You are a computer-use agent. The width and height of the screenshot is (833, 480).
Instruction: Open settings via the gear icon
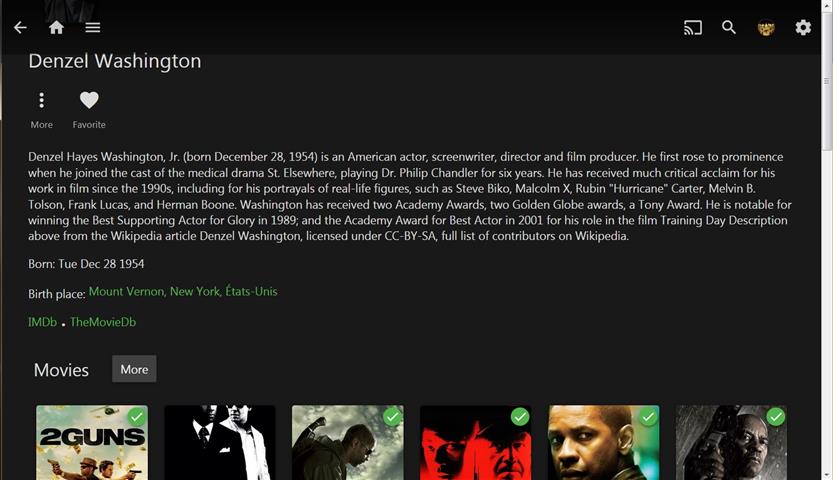tap(803, 28)
